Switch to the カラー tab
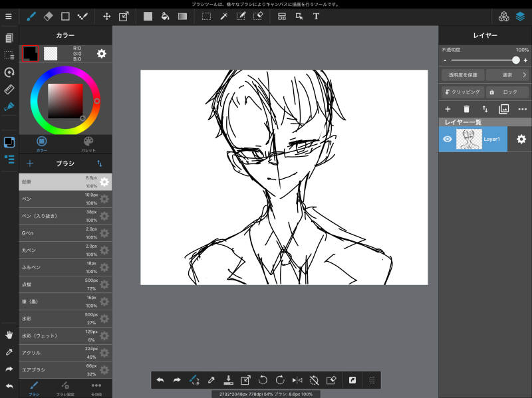This screenshot has height=398, width=532. (x=42, y=144)
